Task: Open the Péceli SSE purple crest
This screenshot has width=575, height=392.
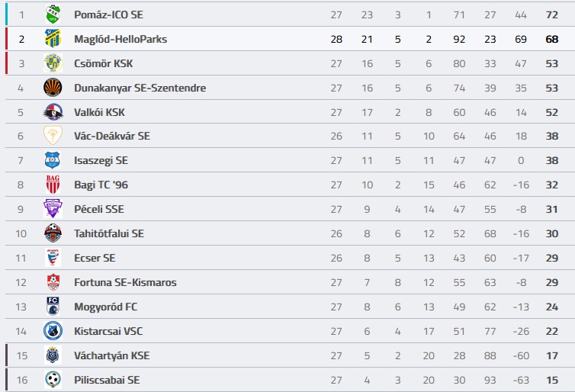Action: pyautogui.click(x=53, y=209)
